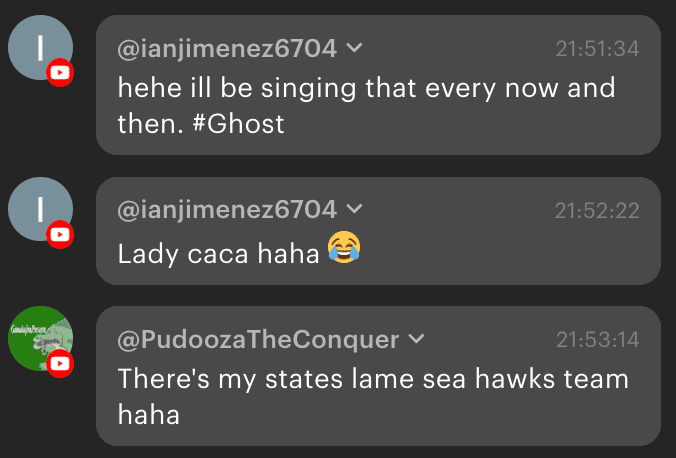
Task: Expand the chevron on the 21:51:34 message
Action: pyautogui.click(x=353, y=47)
